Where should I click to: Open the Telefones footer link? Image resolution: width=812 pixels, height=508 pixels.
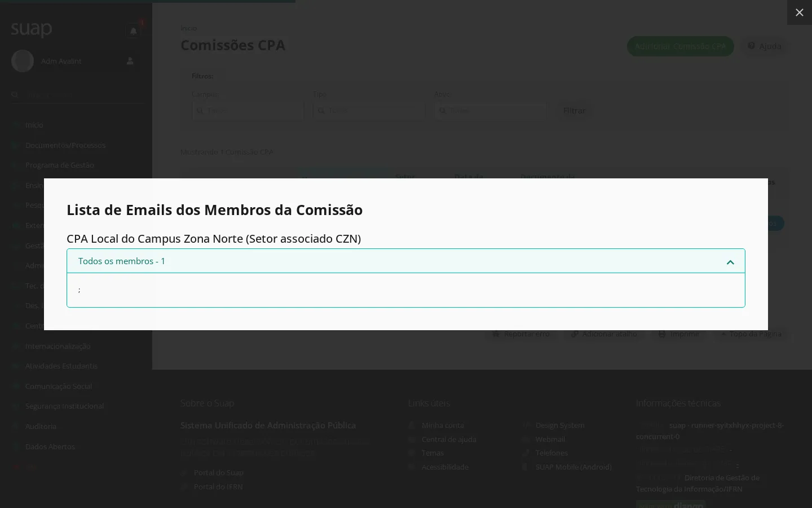click(x=551, y=453)
